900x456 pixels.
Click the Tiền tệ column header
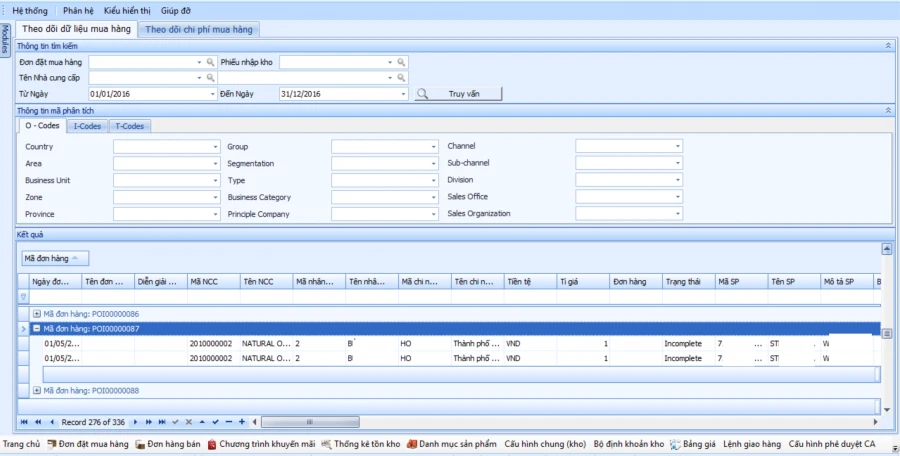click(530, 281)
